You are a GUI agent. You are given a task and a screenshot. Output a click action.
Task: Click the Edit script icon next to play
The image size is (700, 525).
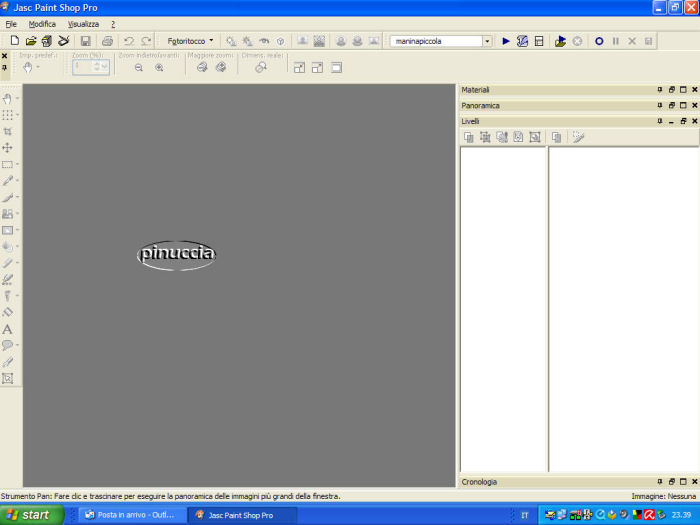[x=522, y=41]
